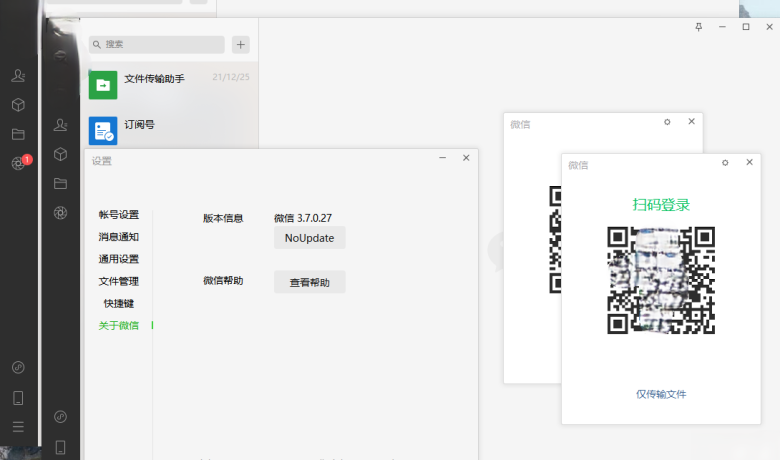Focus the 搜索 search field

coord(157,44)
